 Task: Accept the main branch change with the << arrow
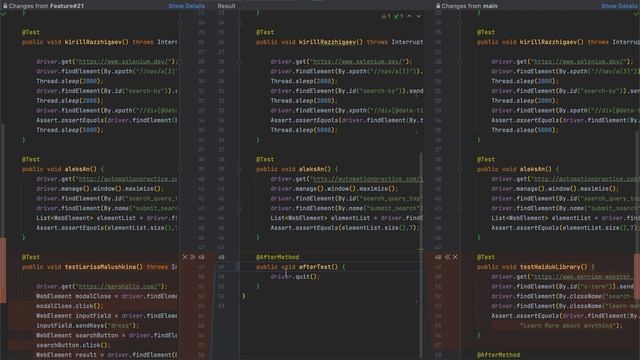click(x=447, y=257)
